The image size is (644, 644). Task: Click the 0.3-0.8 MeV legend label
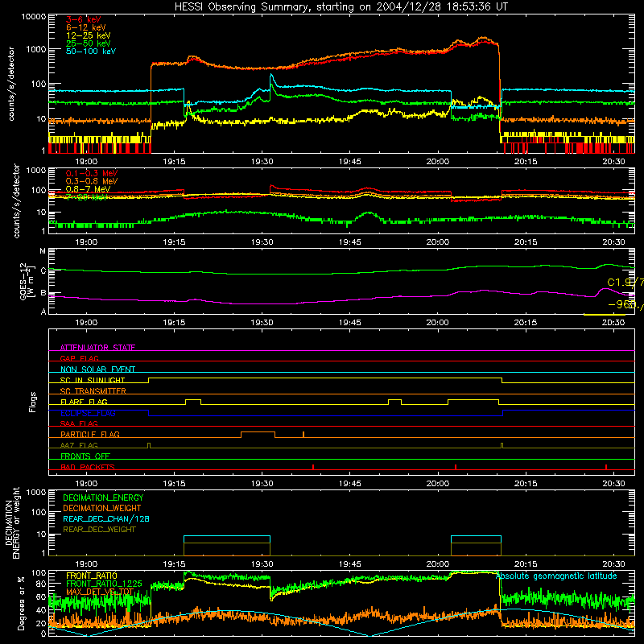pyautogui.click(x=91, y=181)
